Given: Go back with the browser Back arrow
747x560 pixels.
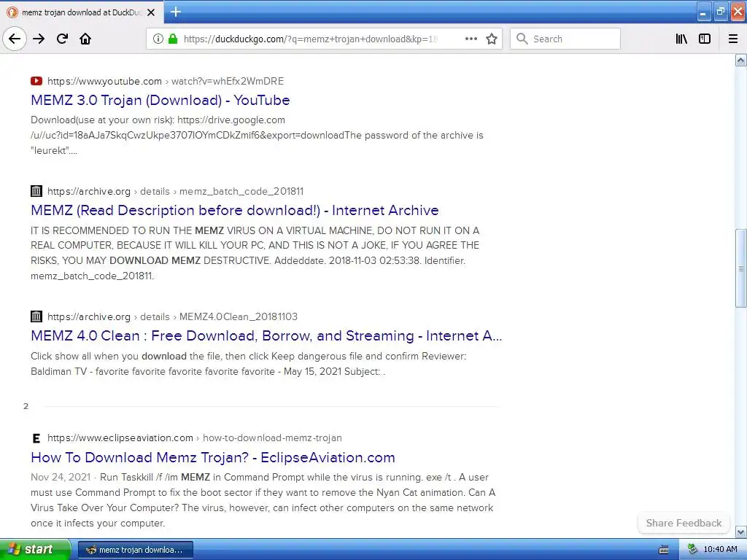Looking at the screenshot, I should [15, 39].
